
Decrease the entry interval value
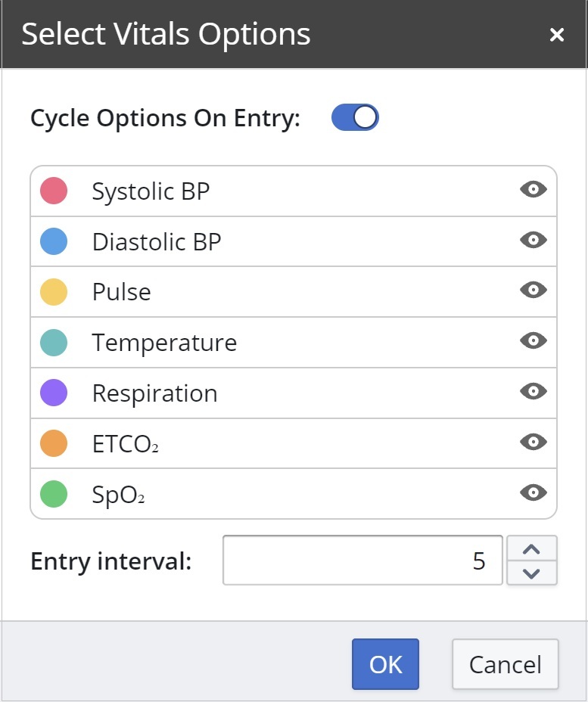(531, 573)
